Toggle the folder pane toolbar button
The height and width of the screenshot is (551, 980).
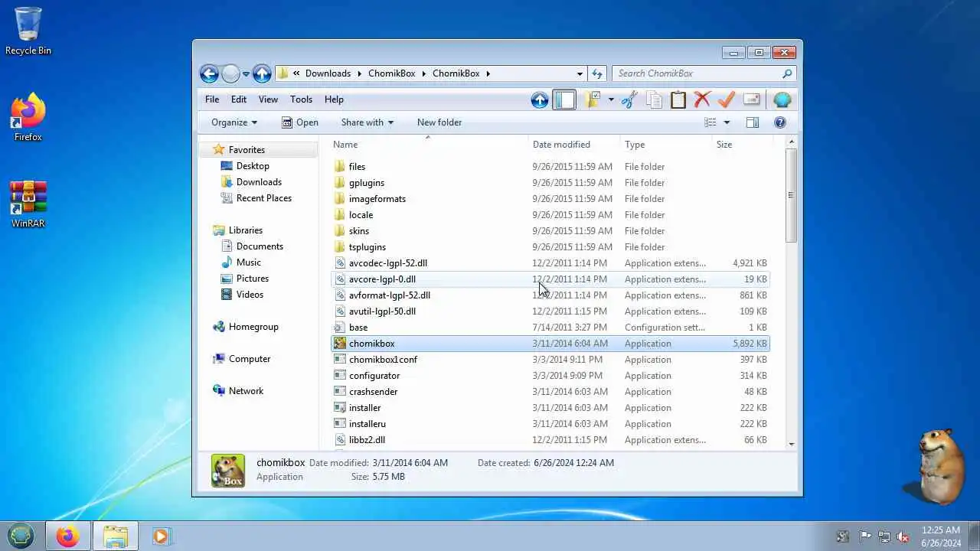click(x=564, y=99)
